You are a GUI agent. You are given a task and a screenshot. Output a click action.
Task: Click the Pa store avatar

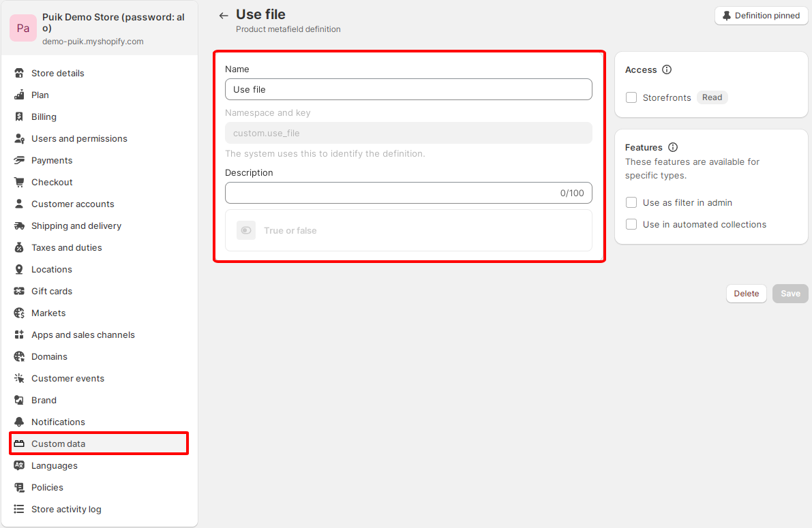click(x=23, y=28)
